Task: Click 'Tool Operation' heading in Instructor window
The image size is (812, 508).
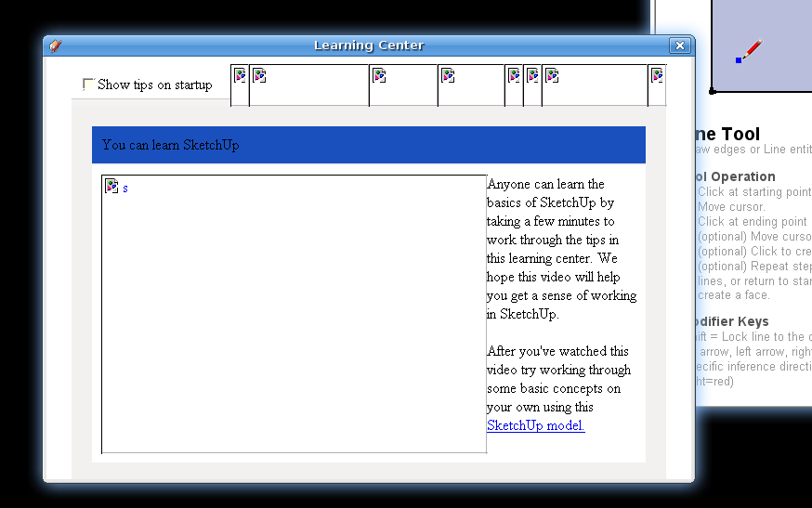Action: coord(736,176)
